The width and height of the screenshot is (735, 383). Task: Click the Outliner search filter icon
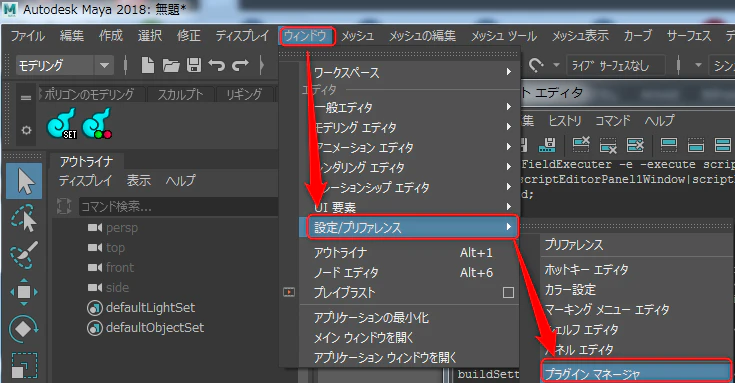pyautogui.click(x=64, y=206)
